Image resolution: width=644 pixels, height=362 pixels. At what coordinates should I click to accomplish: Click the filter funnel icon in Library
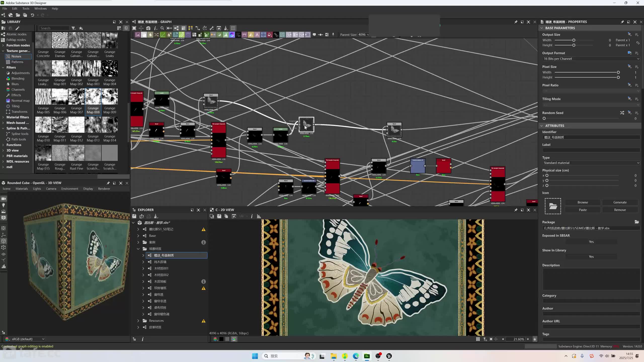click(73, 28)
